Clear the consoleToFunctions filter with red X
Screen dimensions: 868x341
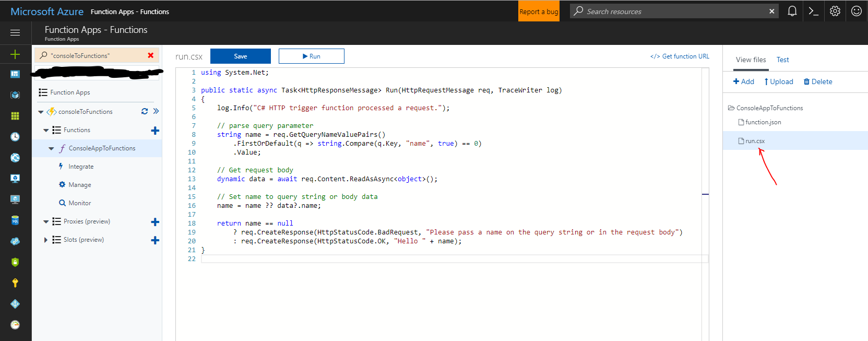coord(151,55)
